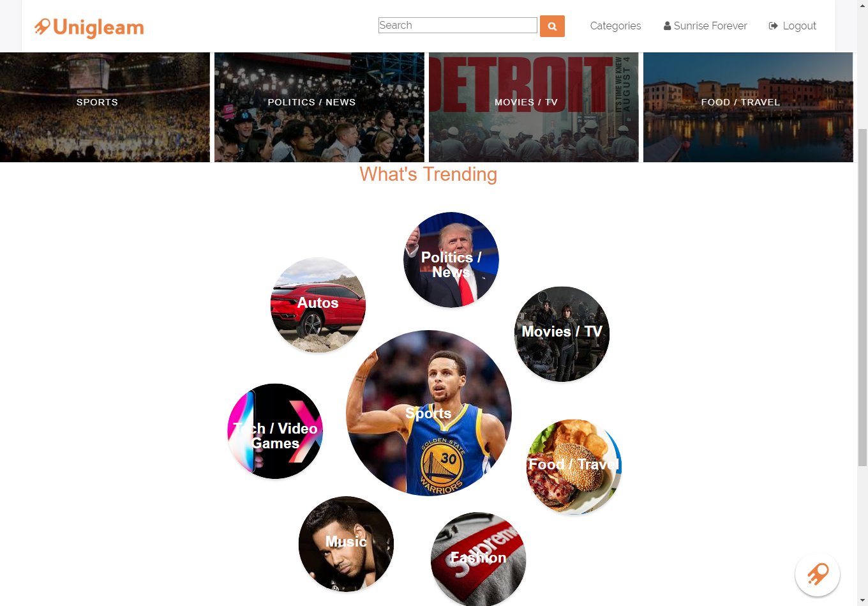Select the Music trending bubble

click(346, 544)
